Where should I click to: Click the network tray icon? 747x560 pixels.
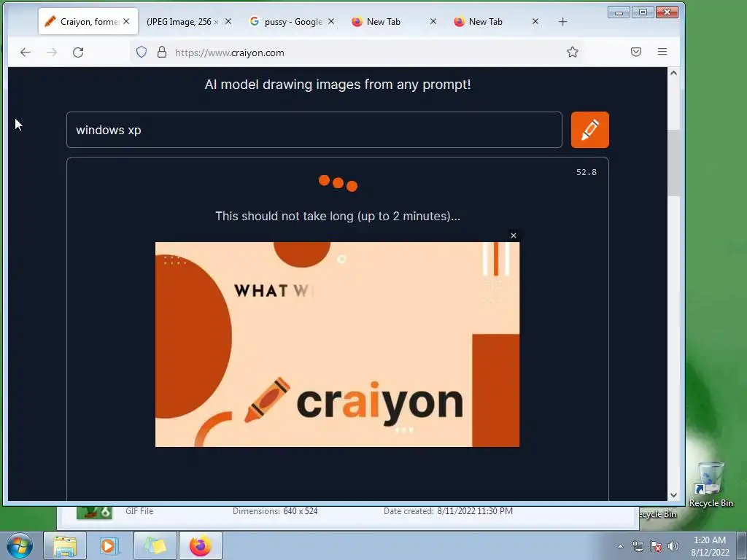coord(638,546)
